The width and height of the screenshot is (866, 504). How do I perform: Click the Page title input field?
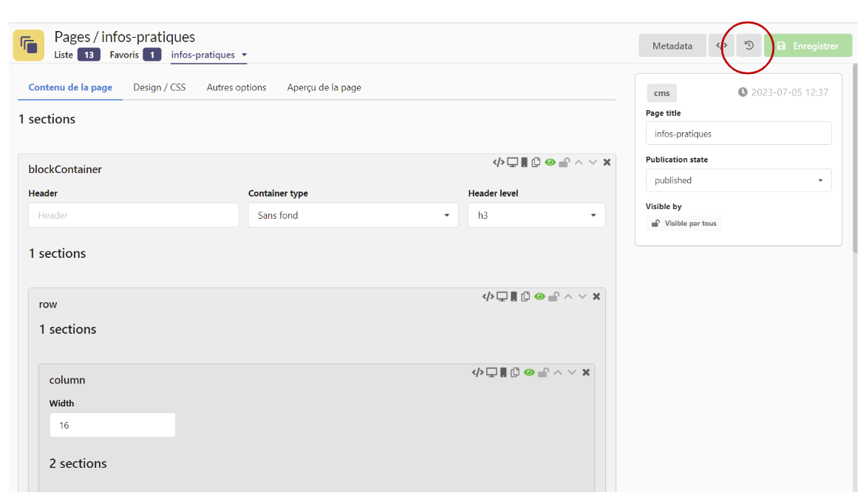738,134
